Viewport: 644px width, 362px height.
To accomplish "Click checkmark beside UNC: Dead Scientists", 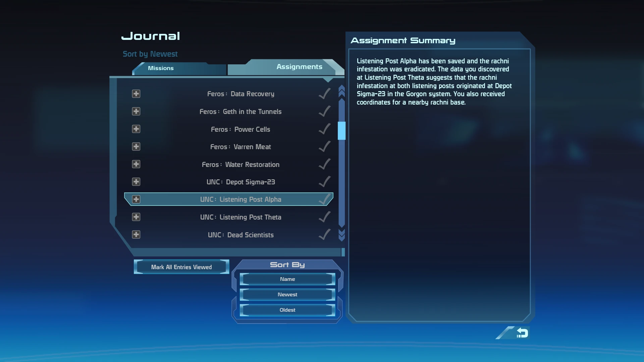I will (324, 234).
